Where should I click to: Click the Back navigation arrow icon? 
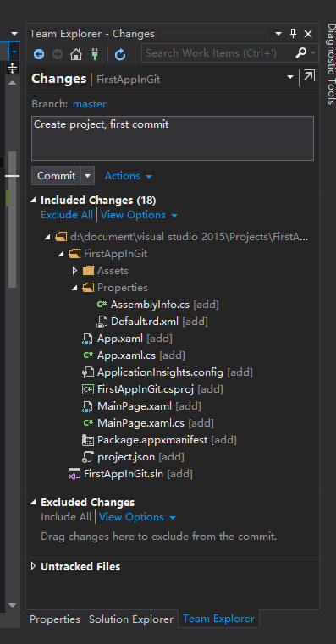click(x=39, y=54)
